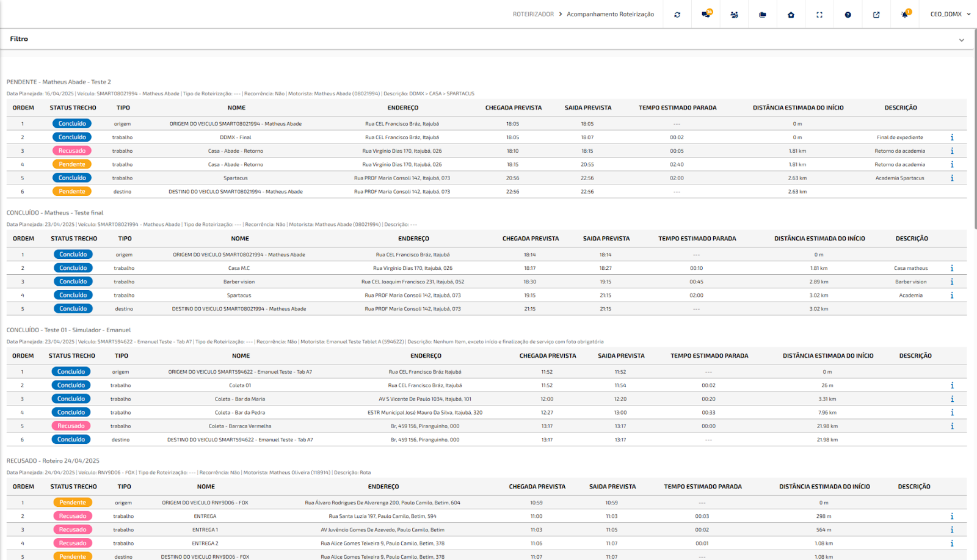Viewport: 977px width, 560px height.
Task: Click first table's DISTÂNCIA ESTIMADA DO INÍCIO header
Action: 798,107
